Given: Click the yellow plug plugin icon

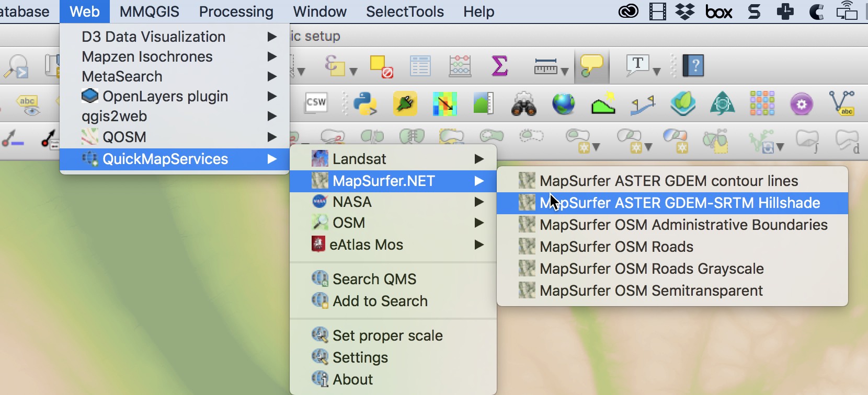Looking at the screenshot, I should (x=405, y=103).
